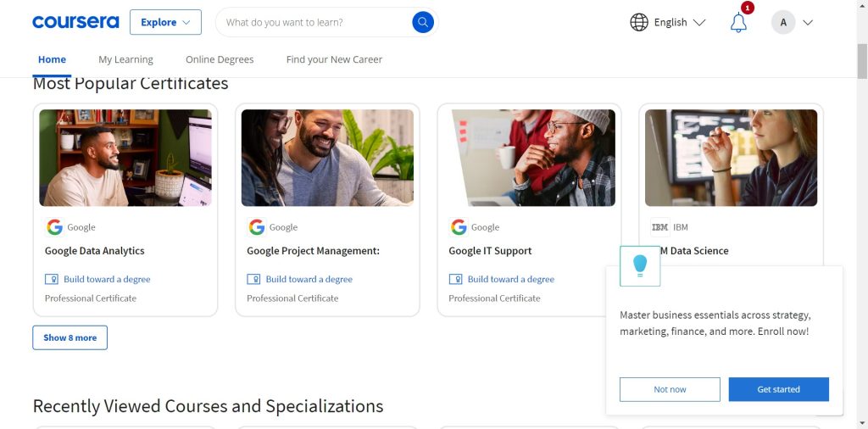The height and width of the screenshot is (429, 868).
Task: Click the Google logo on Data Analytics card
Action: pos(54,227)
